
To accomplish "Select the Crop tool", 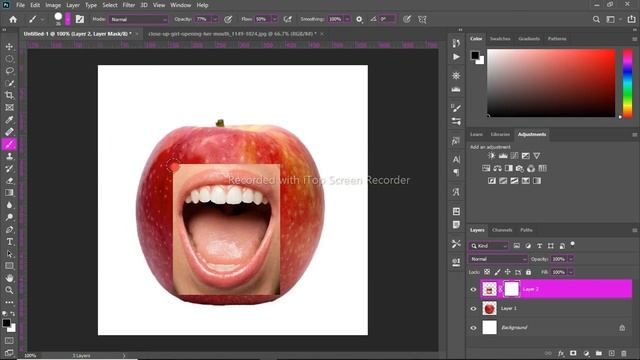I will 9,96.
